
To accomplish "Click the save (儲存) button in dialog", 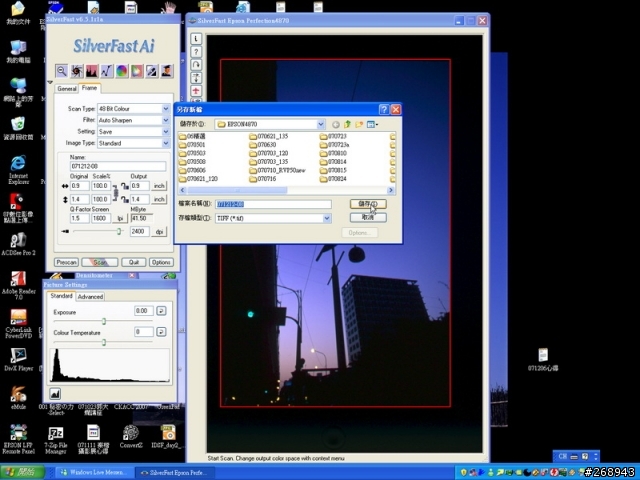I will click(368, 204).
